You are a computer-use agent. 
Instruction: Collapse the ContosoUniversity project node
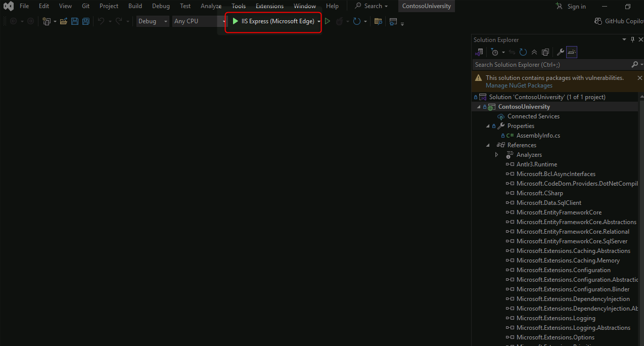coord(479,107)
